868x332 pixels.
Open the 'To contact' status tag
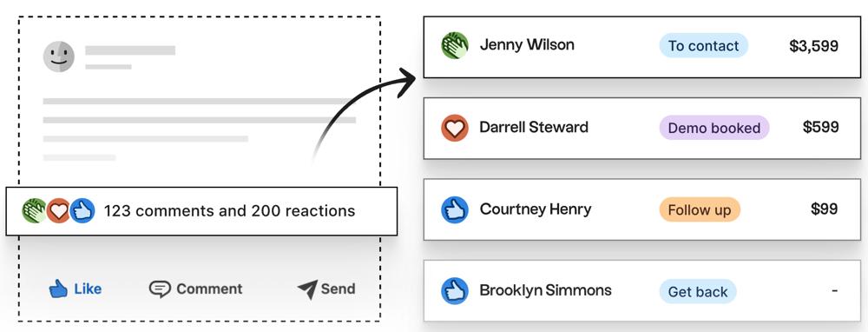(x=704, y=45)
